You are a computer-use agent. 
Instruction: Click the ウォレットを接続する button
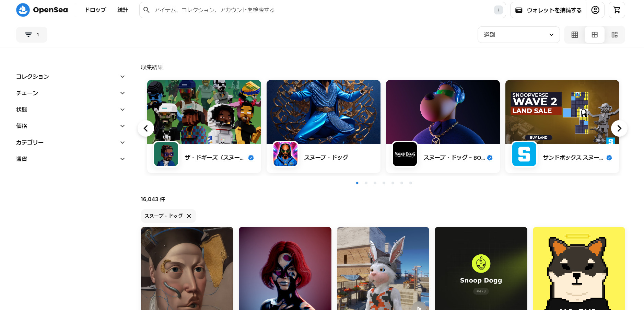pos(548,10)
